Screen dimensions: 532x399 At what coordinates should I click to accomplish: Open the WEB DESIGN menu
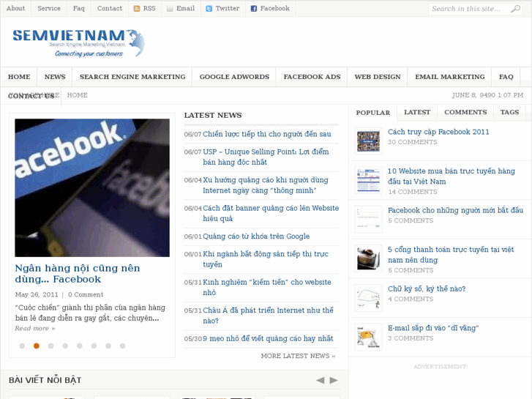(x=378, y=77)
